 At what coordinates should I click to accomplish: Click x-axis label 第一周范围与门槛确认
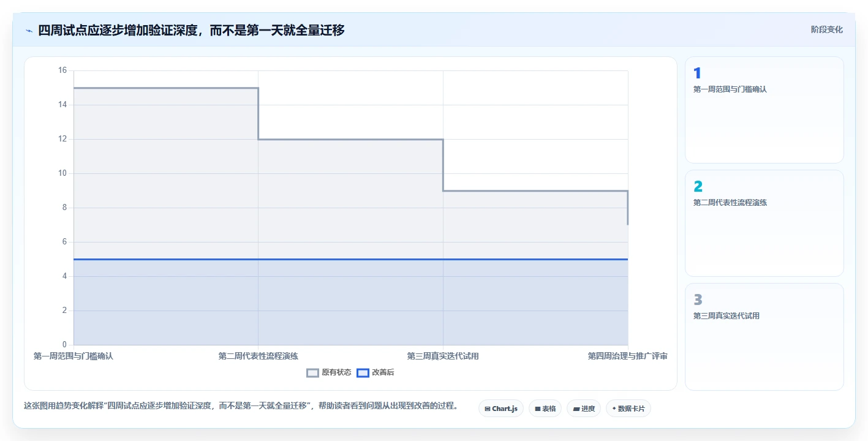click(74, 356)
